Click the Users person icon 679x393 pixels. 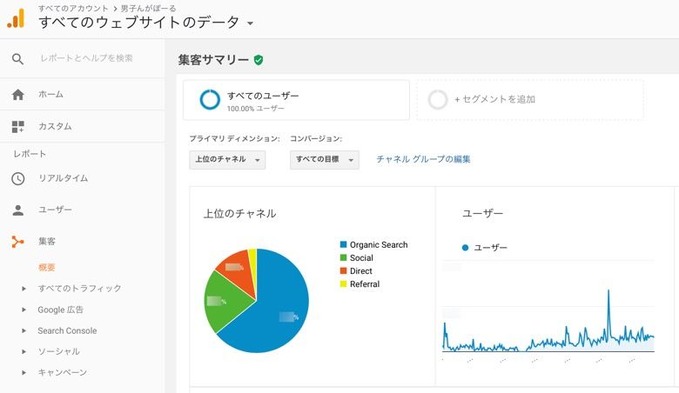click(18, 210)
